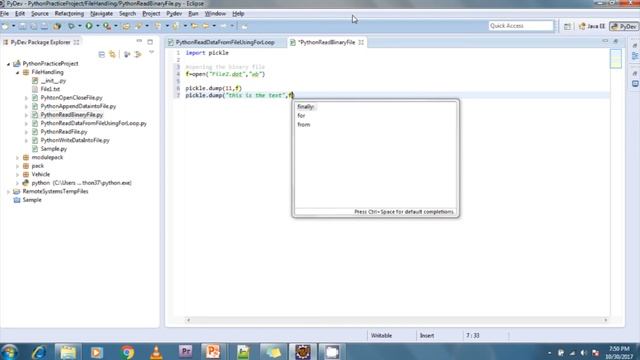Click the overview ruler marker beside the editor
This screenshot has width=640, height=360.
pyautogui.click(x=616, y=59)
